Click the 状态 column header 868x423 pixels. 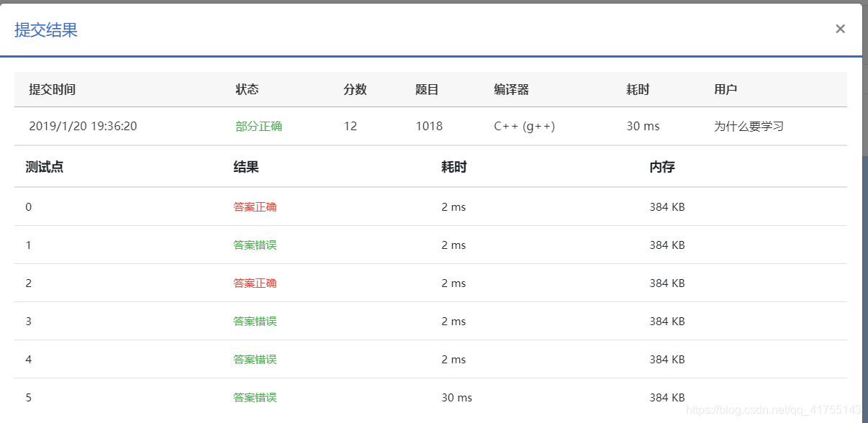coord(247,90)
